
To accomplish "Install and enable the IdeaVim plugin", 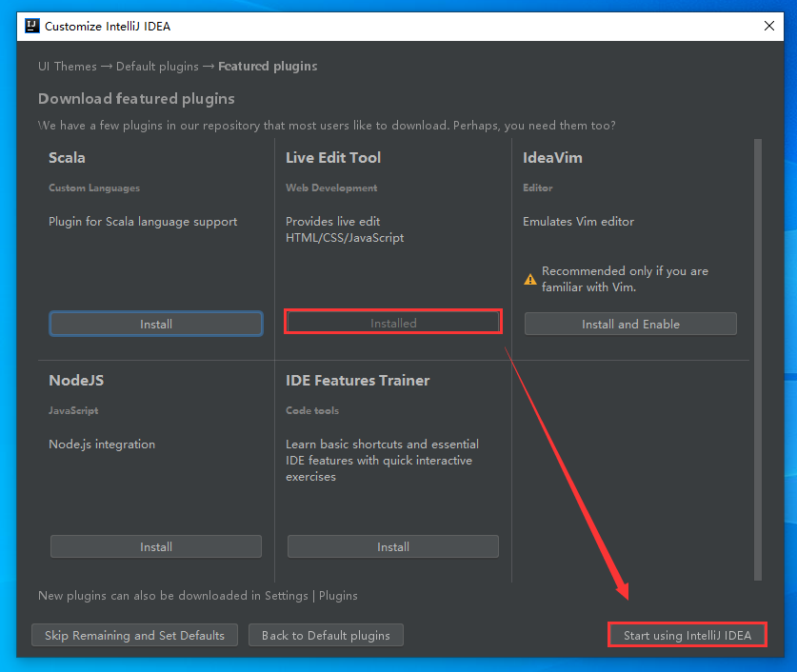I will point(630,324).
